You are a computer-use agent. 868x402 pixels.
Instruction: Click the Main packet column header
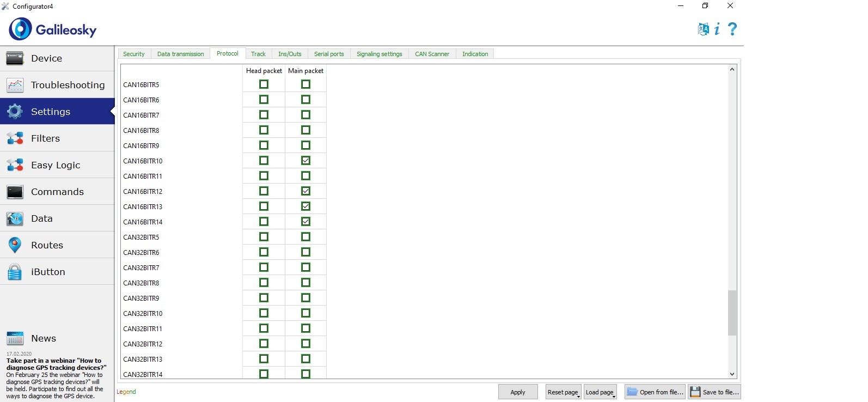tap(305, 71)
